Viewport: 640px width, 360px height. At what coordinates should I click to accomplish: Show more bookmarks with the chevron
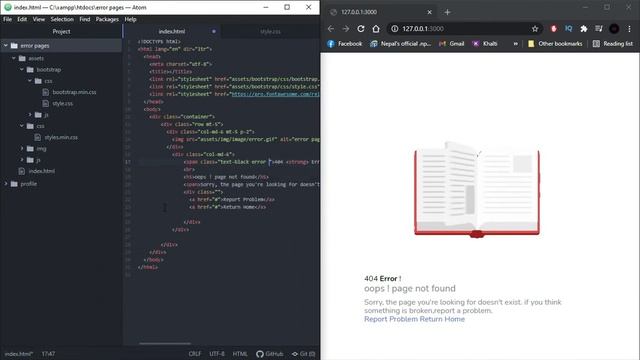point(516,44)
